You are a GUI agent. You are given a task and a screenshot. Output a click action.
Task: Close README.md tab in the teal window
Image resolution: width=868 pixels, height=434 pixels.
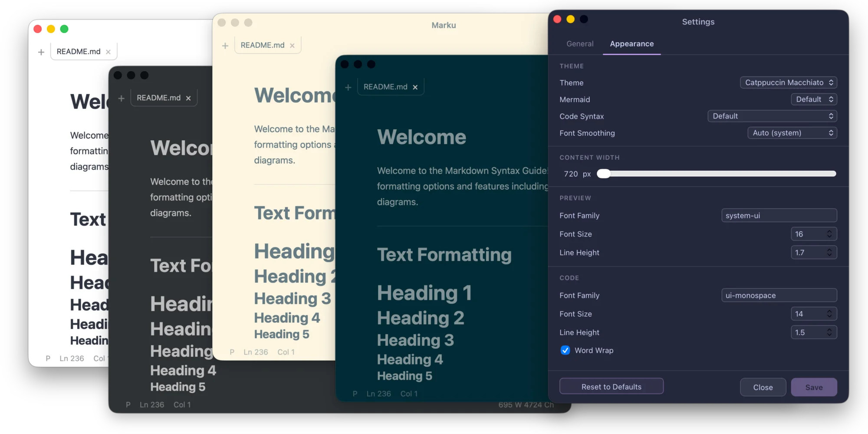coord(415,87)
